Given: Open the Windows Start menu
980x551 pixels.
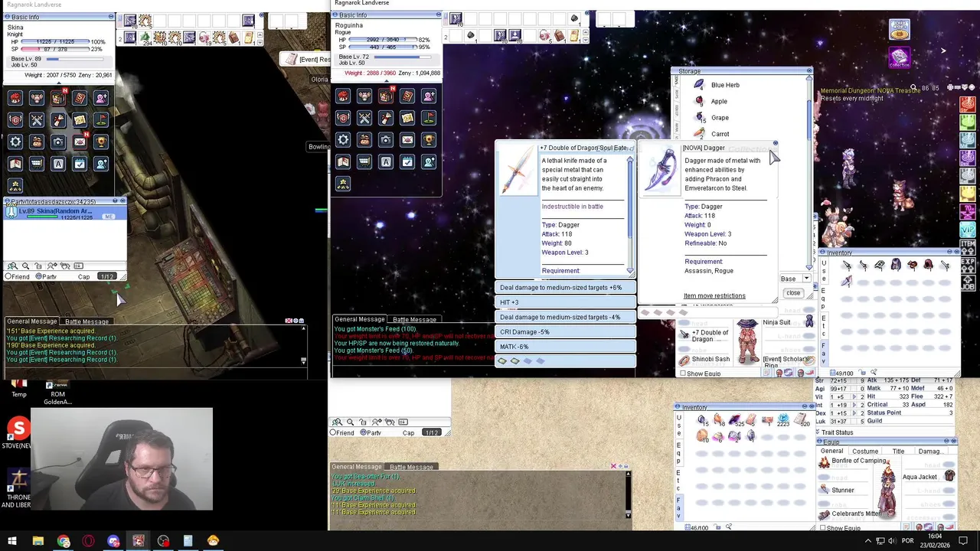Looking at the screenshot, I should coord(12,542).
